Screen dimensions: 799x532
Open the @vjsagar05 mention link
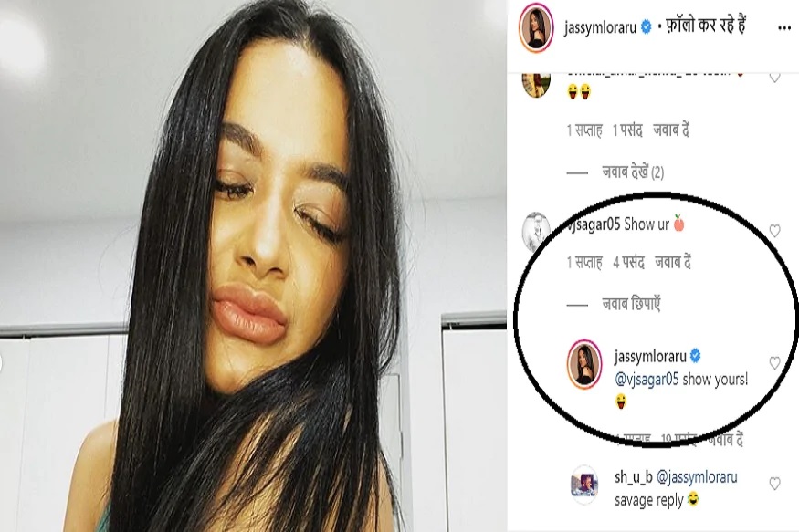click(x=647, y=380)
